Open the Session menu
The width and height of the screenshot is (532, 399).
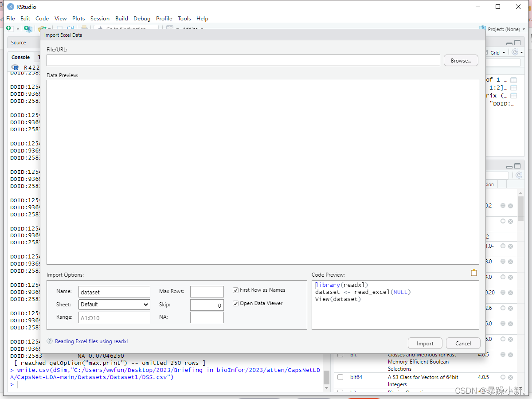tap(100, 19)
